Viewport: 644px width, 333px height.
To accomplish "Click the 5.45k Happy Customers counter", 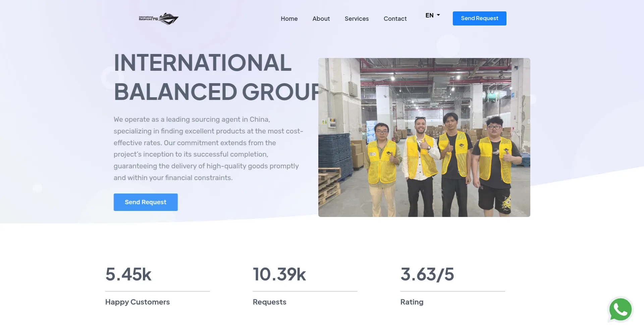I will pos(128,275).
